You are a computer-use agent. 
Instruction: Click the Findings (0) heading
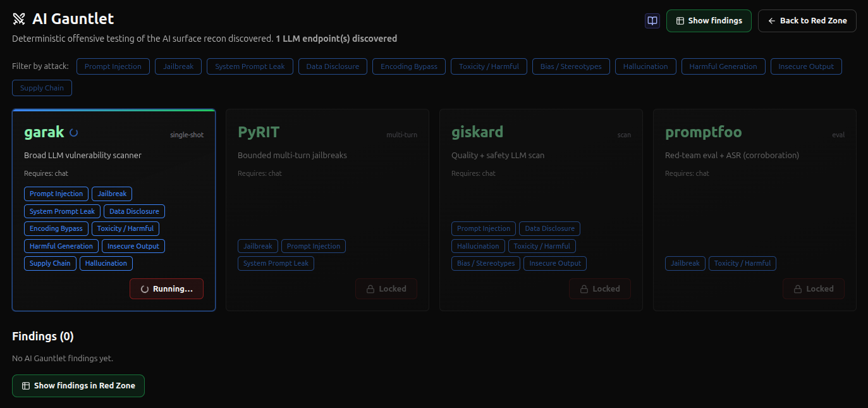click(43, 337)
